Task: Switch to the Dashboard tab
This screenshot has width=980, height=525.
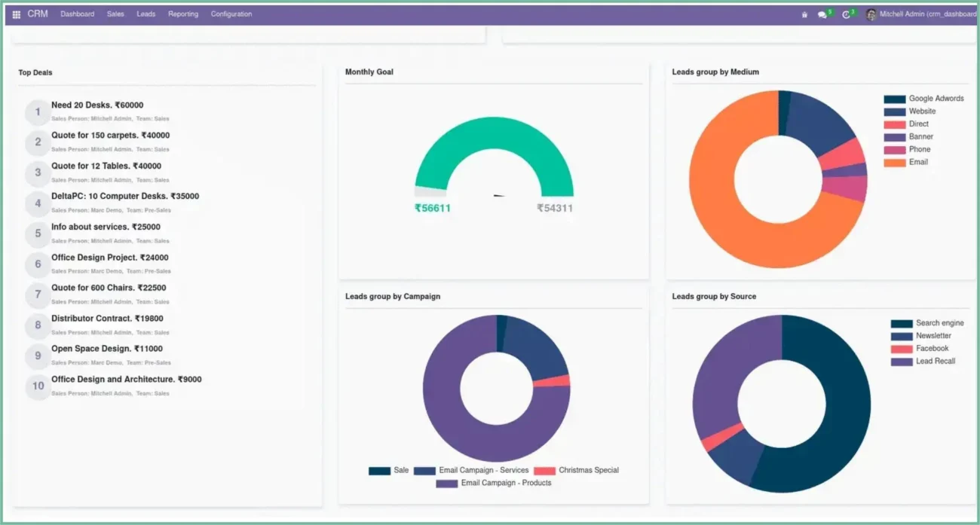Action: pyautogui.click(x=77, y=13)
